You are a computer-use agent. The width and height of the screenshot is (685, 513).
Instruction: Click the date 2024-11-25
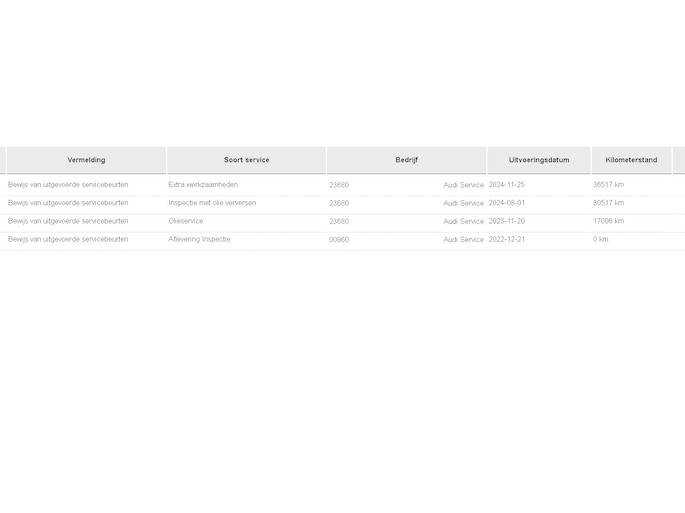point(507,185)
